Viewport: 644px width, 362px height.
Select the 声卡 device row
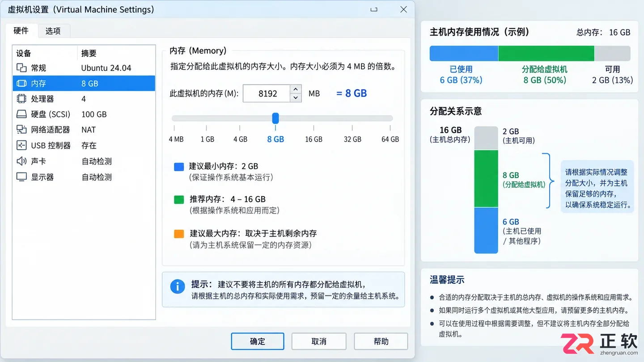[x=84, y=161]
